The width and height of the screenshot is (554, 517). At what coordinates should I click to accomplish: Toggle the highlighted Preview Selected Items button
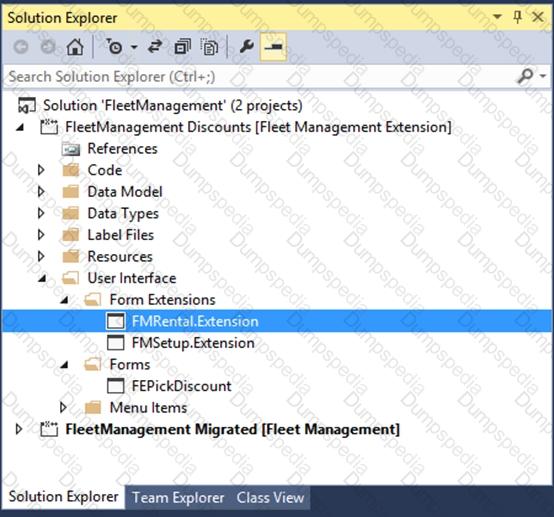[273, 47]
